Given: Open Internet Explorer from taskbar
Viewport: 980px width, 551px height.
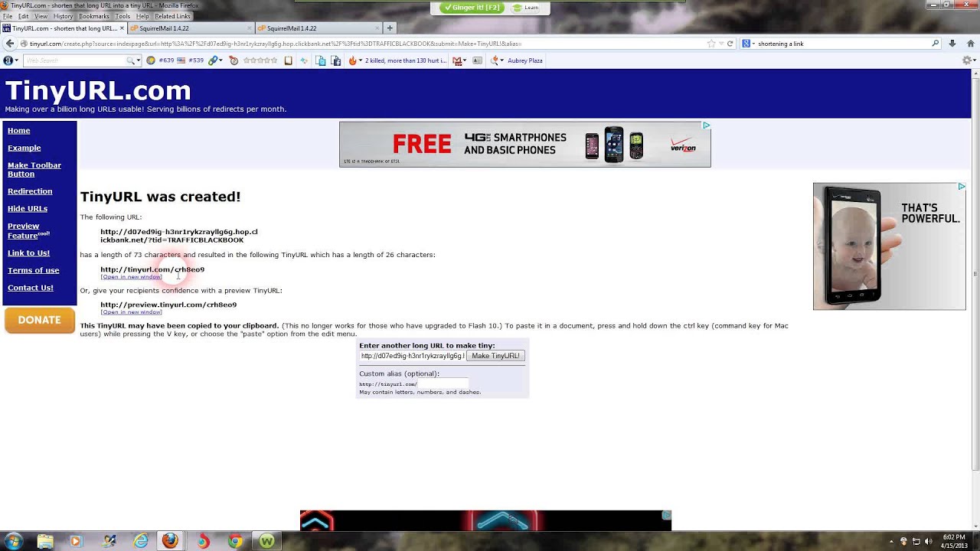Looking at the screenshot, I should coord(141,541).
